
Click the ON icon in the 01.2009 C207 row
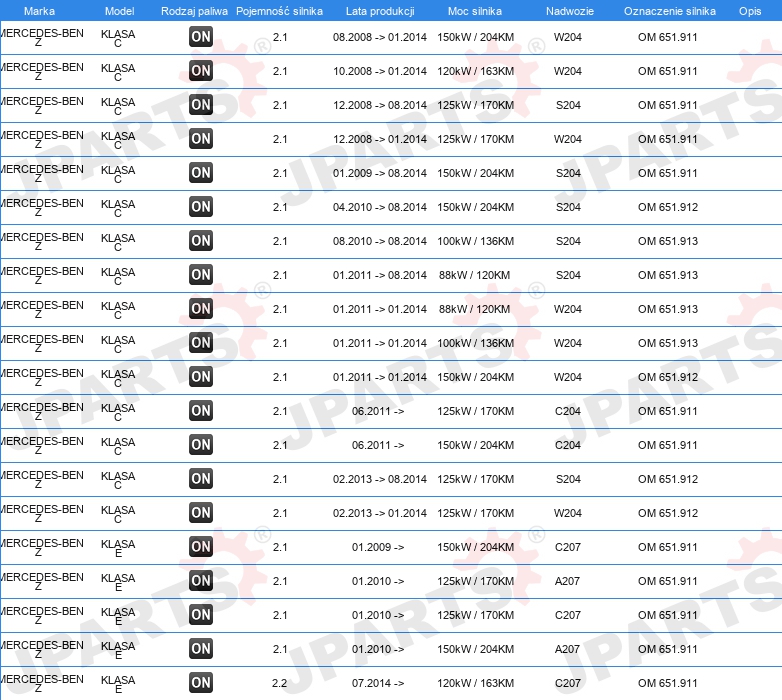pyautogui.click(x=201, y=547)
